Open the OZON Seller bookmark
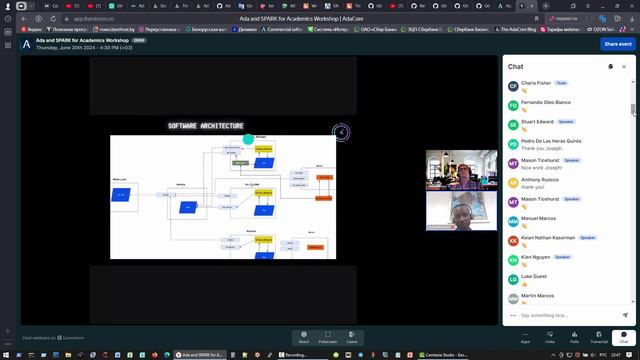 (600, 29)
